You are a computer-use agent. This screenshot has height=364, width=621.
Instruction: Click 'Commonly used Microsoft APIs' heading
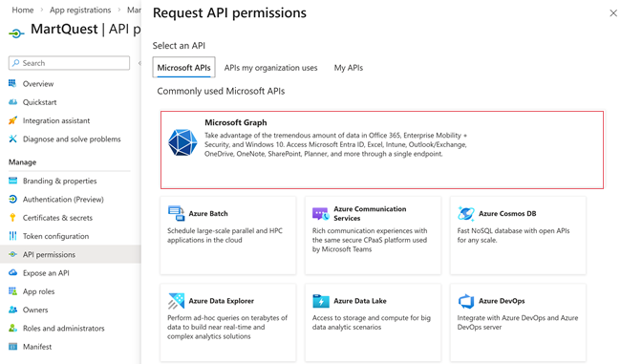pyautogui.click(x=221, y=91)
